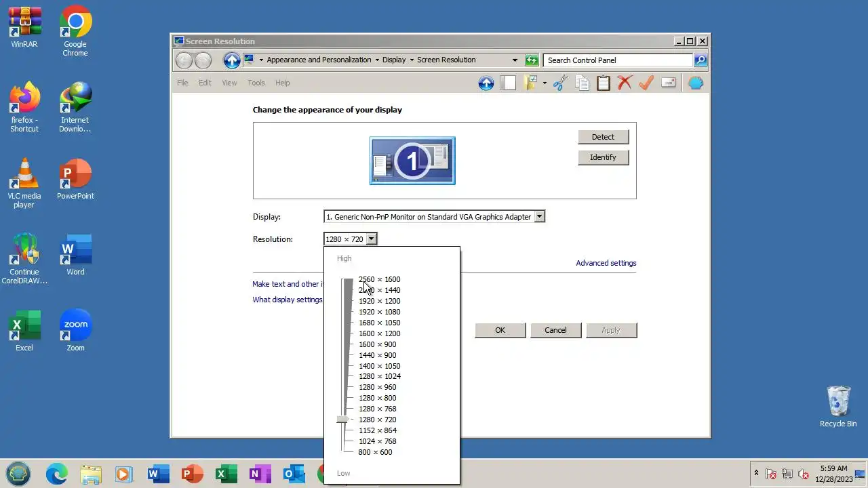Select the 1920 × 1080 resolution label
The height and width of the screenshot is (488, 868).
click(x=379, y=312)
